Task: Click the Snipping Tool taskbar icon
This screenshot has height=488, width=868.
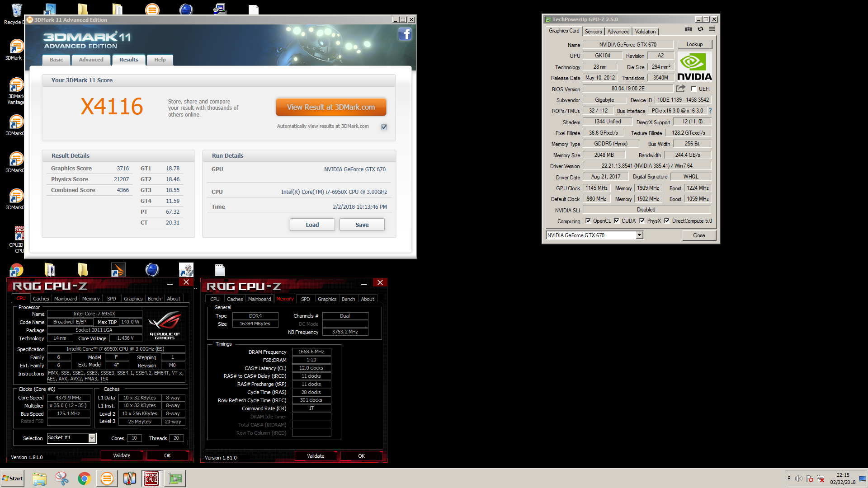Action: (62, 479)
